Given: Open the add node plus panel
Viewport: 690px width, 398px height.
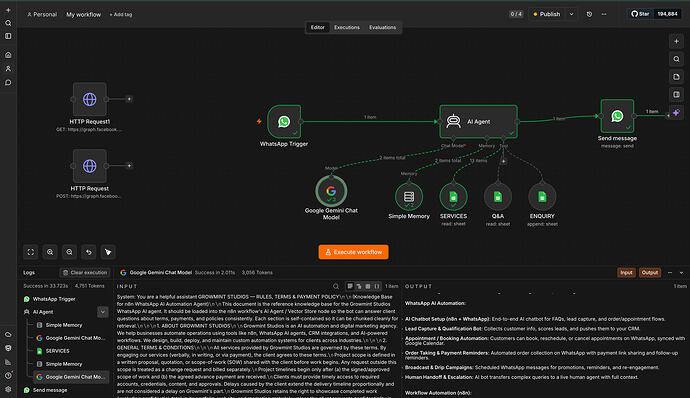Looking at the screenshot, I should (x=676, y=41).
